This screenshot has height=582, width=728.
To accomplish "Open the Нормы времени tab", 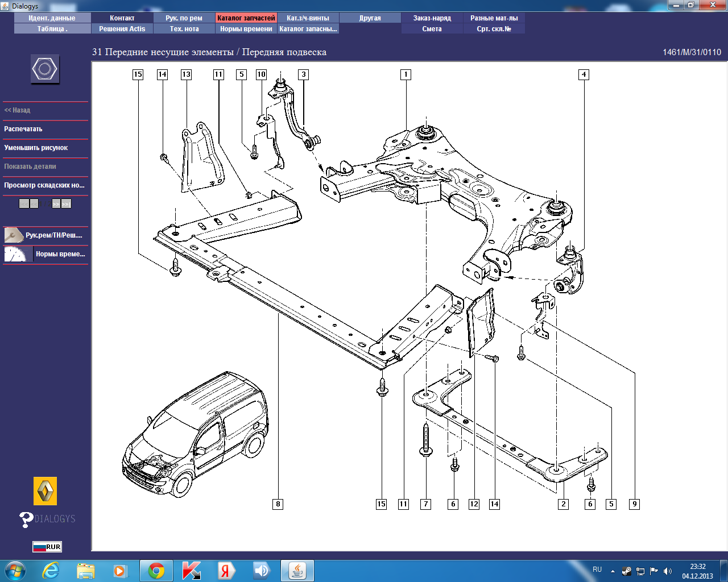I will (x=246, y=29).
